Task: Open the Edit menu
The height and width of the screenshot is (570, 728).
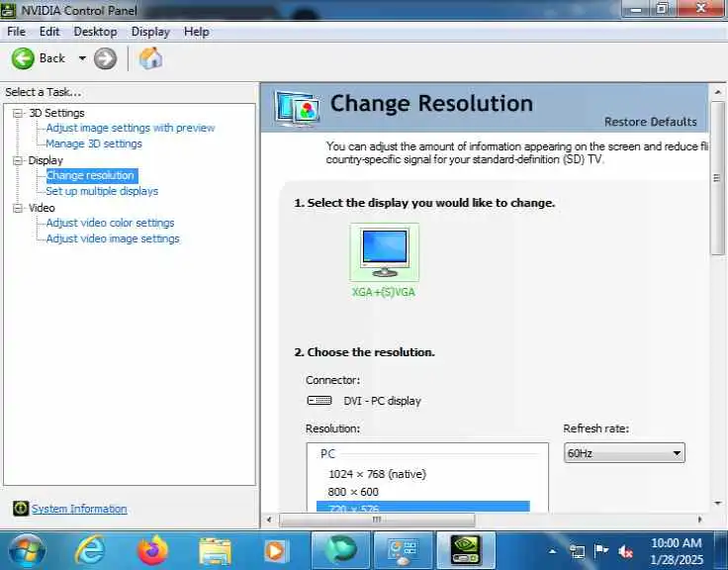Action: click(49, 32)
